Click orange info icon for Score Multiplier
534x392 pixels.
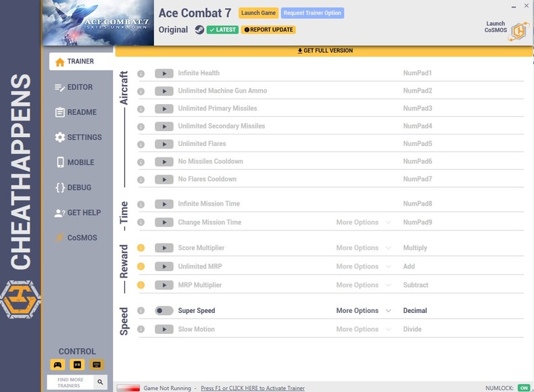pos(141,248)
